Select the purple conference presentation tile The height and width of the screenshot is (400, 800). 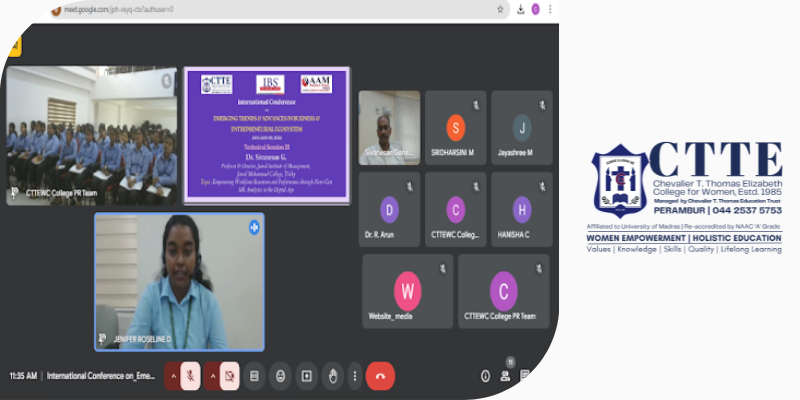[267, 136]
